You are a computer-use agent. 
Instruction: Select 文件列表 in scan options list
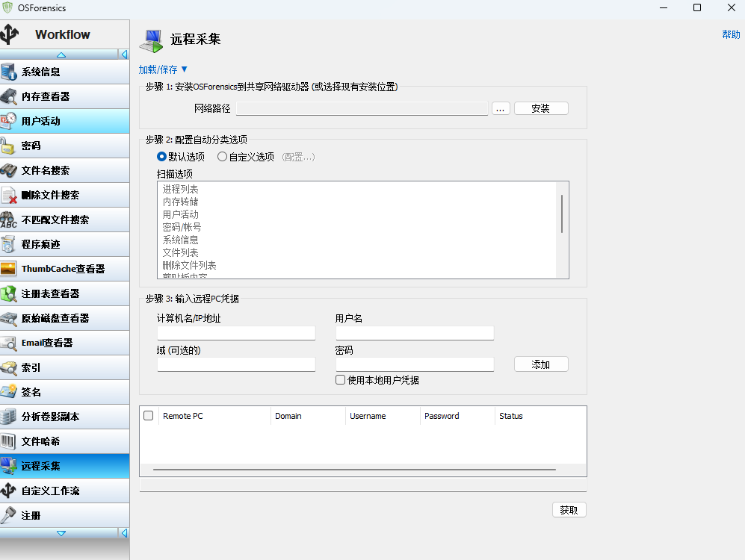pos(181,252)
